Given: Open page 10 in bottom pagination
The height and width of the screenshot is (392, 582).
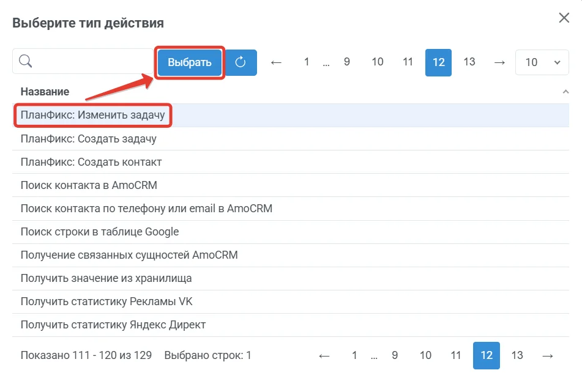Looking at the screenshot, I should [425, 355].
